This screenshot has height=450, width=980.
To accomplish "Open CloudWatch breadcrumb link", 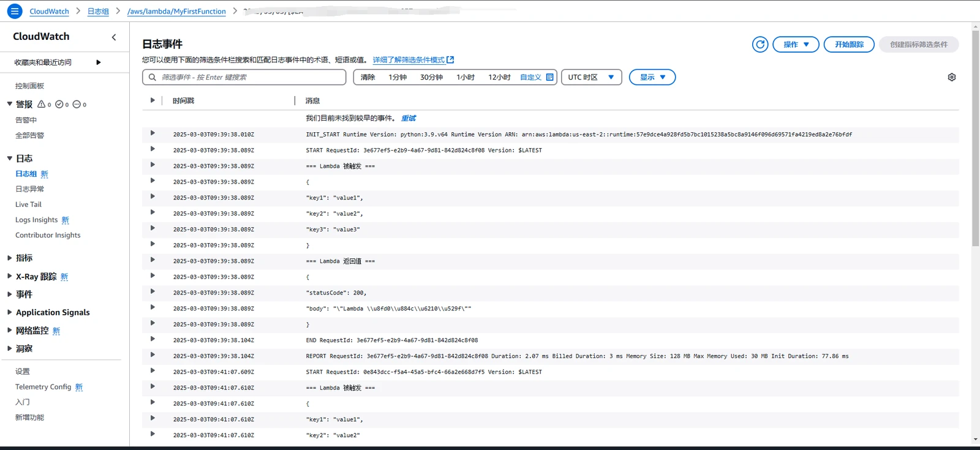I will (x=49, y=12).
